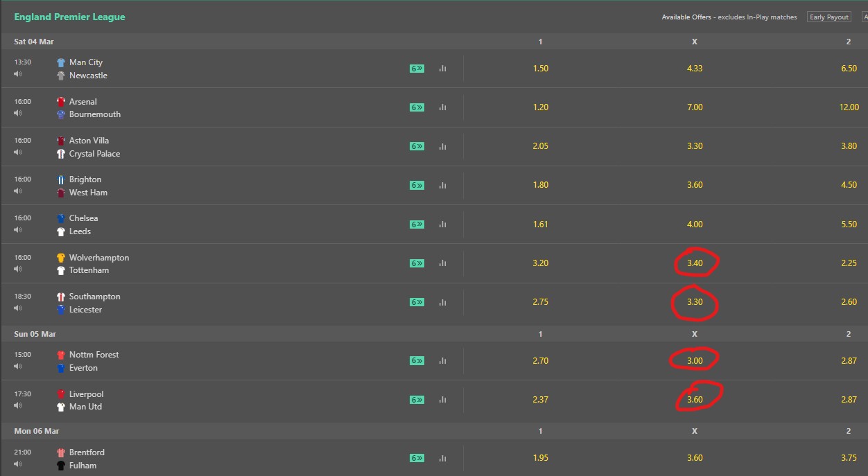
Task: Click the audio icon for Southampton match
Action: (18, 308)
